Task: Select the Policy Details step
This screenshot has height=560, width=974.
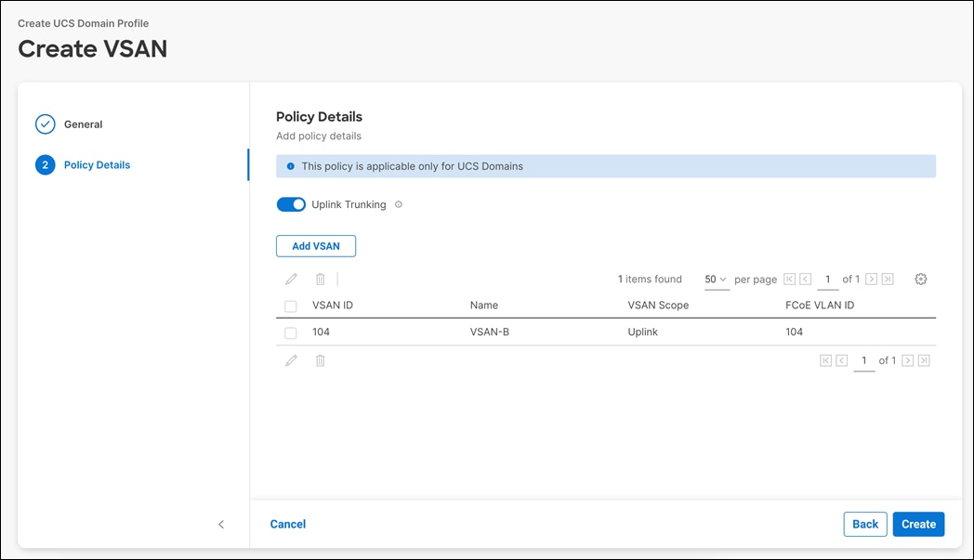Action: [98, 164]
